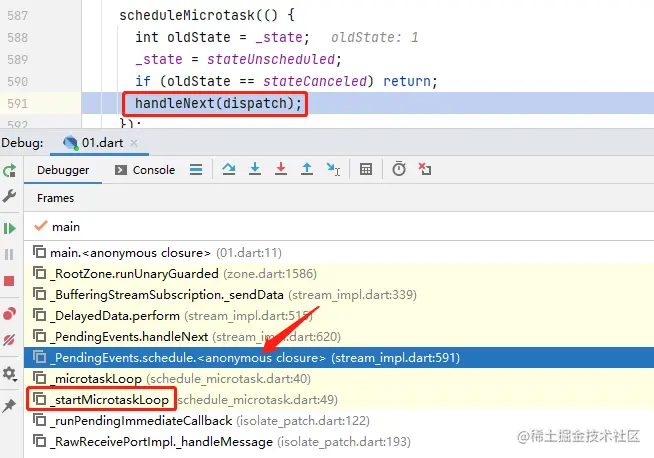Select frame _DelayedData.perform

coord(339,316)
